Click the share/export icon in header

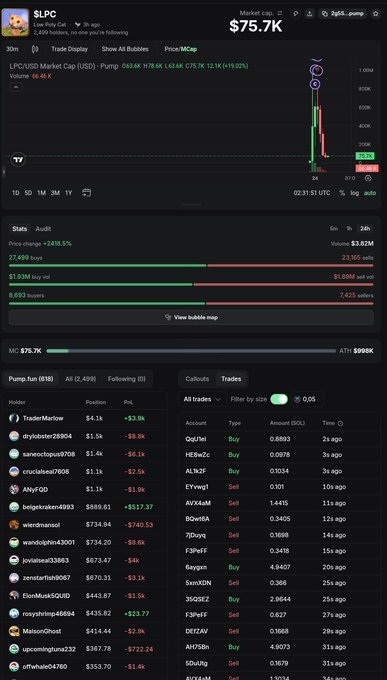[x=309, y=14]
